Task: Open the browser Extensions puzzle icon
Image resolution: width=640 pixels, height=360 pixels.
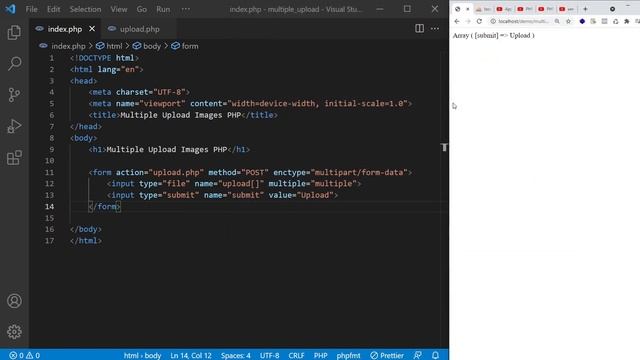Action: [x=627, y=21]
